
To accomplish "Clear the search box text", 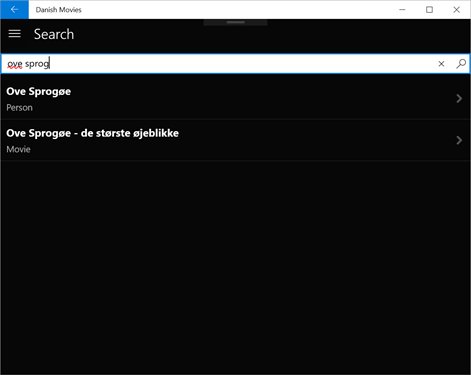I will (x=441, y=64).
